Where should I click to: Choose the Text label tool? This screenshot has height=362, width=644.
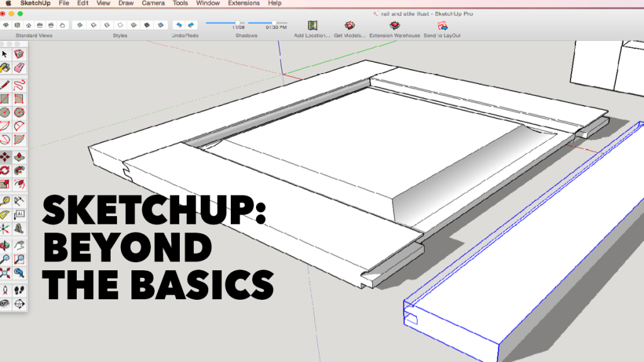(19, 215)
